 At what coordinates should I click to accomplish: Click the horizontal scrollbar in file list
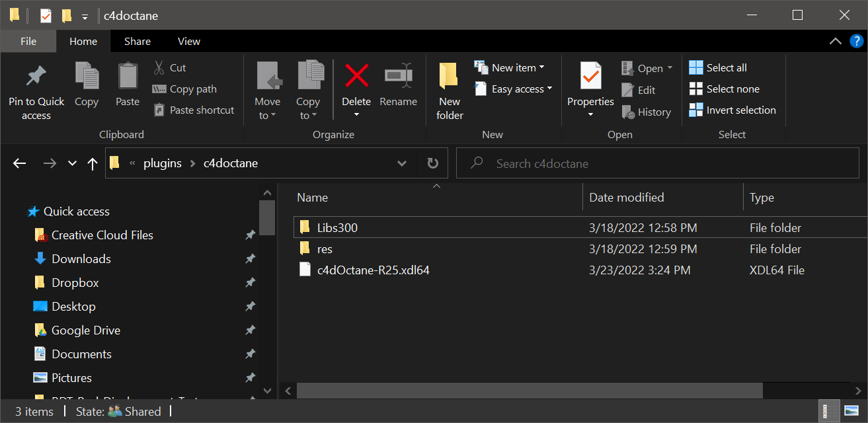coord(529,391)
